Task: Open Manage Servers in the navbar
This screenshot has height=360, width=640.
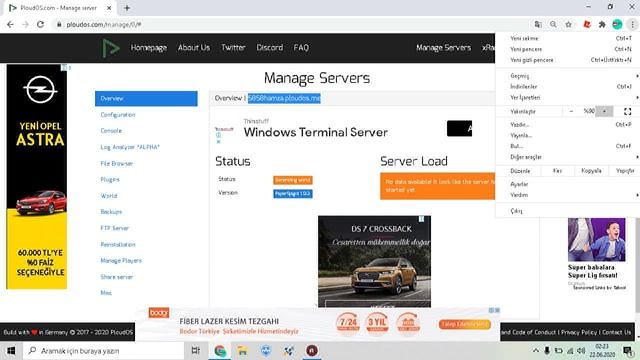Action: [x=443, y=48]
